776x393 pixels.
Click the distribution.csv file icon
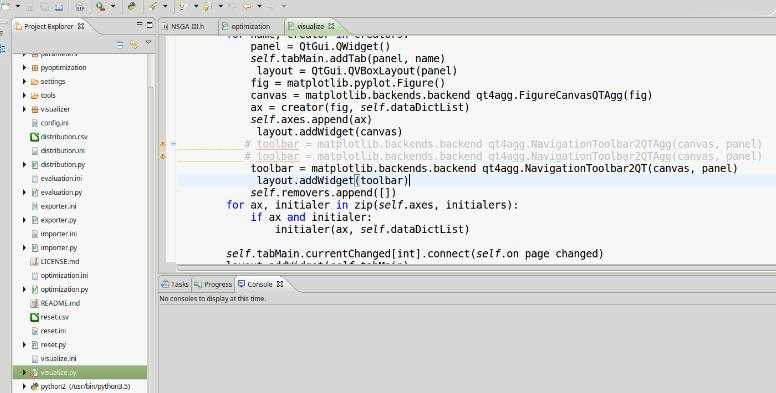point(35,137)
